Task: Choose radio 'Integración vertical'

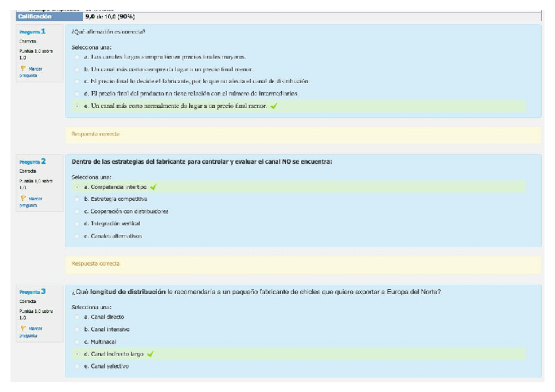Action: [x=77, y=224]
